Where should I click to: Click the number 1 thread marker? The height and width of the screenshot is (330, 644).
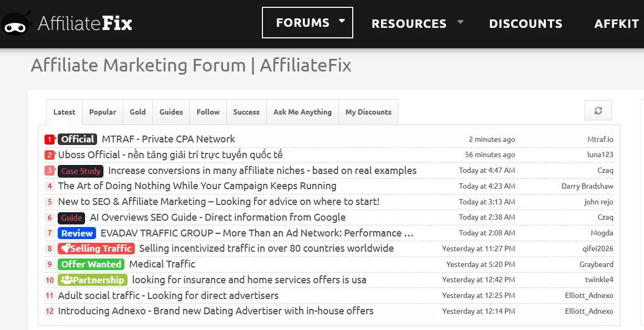[x=50, y=139]
